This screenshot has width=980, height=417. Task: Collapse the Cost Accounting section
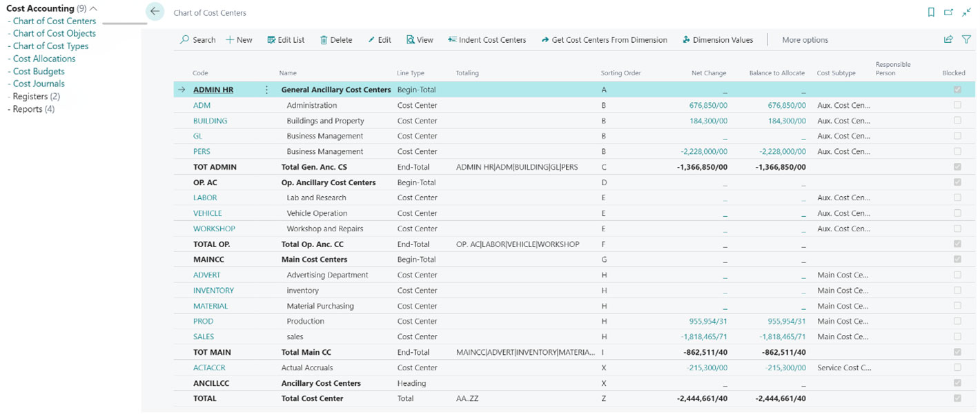point(94,8)
